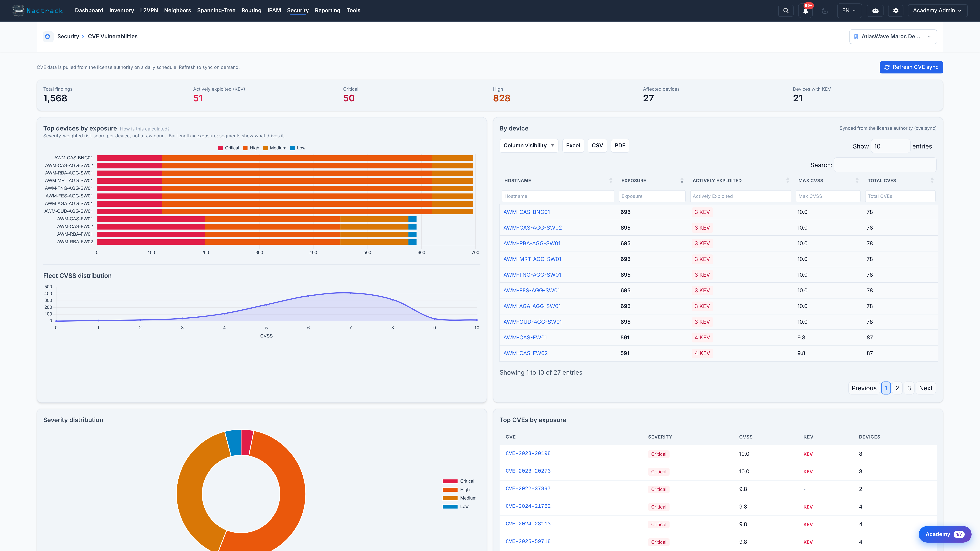Focus the Exposure column filter field
Screen dimensions: 980x551
click(652, 196)
